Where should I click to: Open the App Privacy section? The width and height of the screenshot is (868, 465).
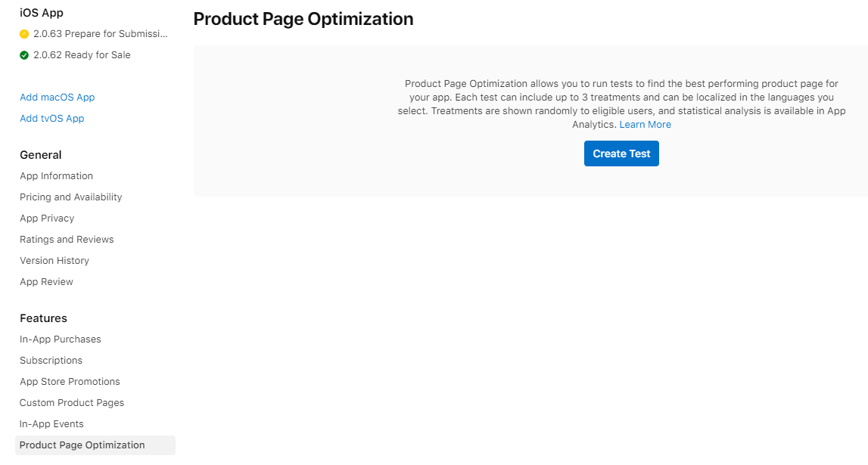pyautogui.click(x=46, y=218)
